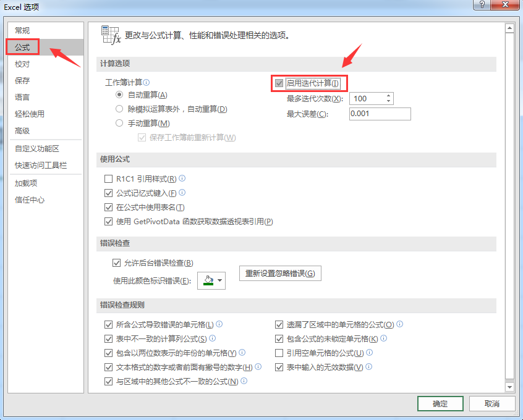This screenshot has height=420, width=523.
Task: Click info icon for 表中不一致的计算列公式
Action: [213, 338]
